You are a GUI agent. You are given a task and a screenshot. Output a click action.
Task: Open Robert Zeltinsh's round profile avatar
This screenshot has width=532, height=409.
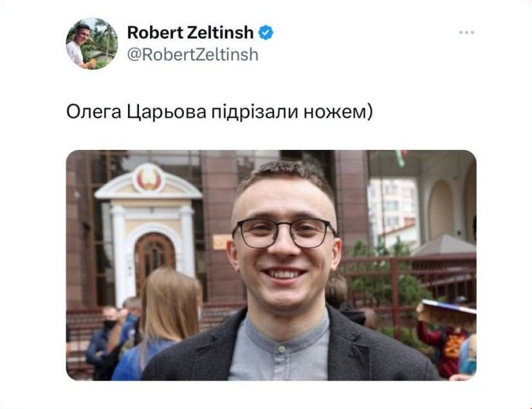[x=91, y=44]
